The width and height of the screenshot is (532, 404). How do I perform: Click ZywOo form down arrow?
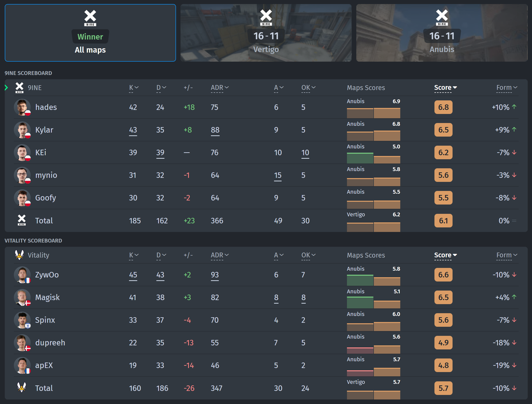click(x=514, y=275)
